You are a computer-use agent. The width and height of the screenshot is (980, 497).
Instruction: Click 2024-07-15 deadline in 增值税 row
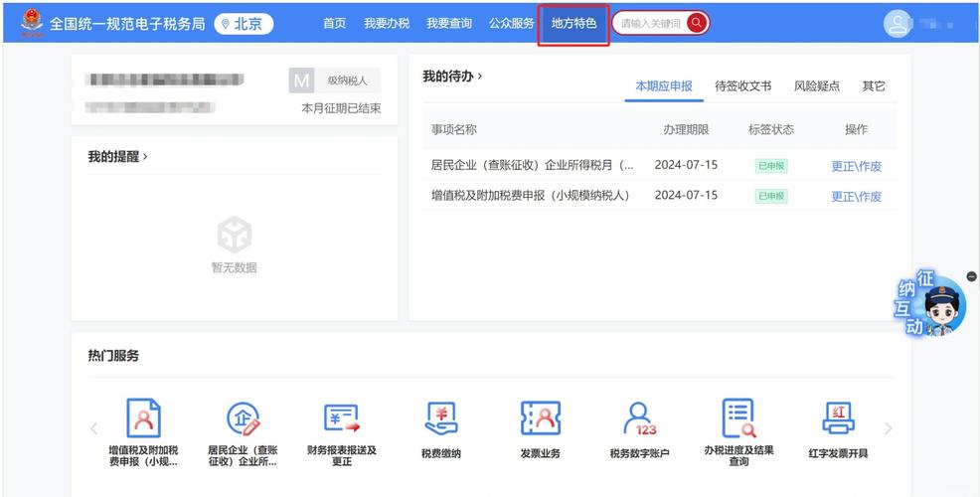point(686,195)
